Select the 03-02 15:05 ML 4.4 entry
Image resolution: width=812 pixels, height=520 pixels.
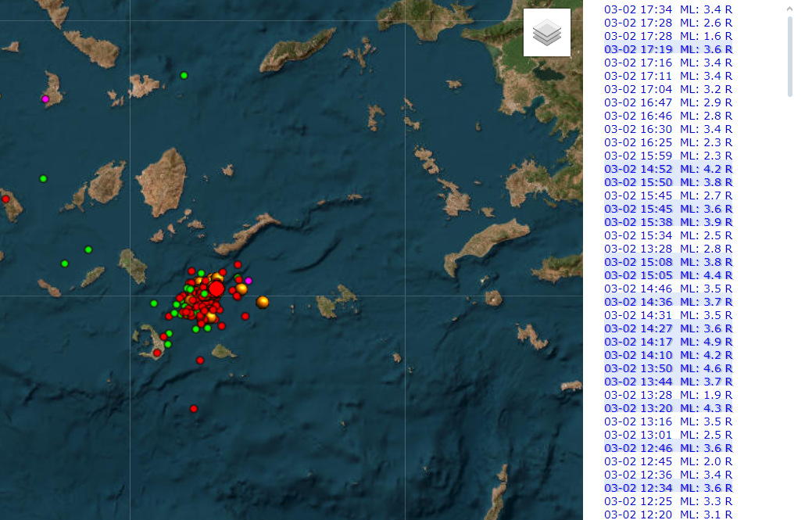coord(668,275)
